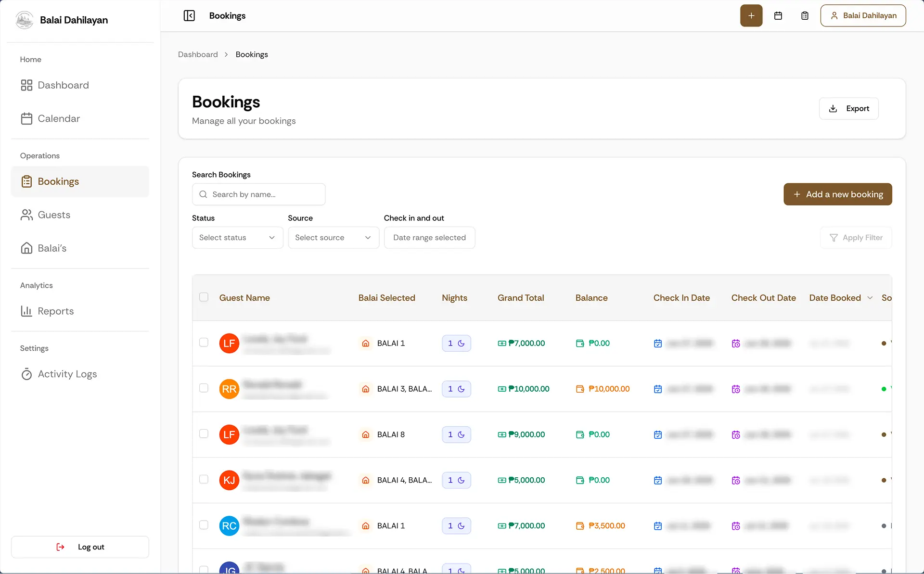
Task: Expand the Date Booked sort chevron
Action: (x=870, y=298)
